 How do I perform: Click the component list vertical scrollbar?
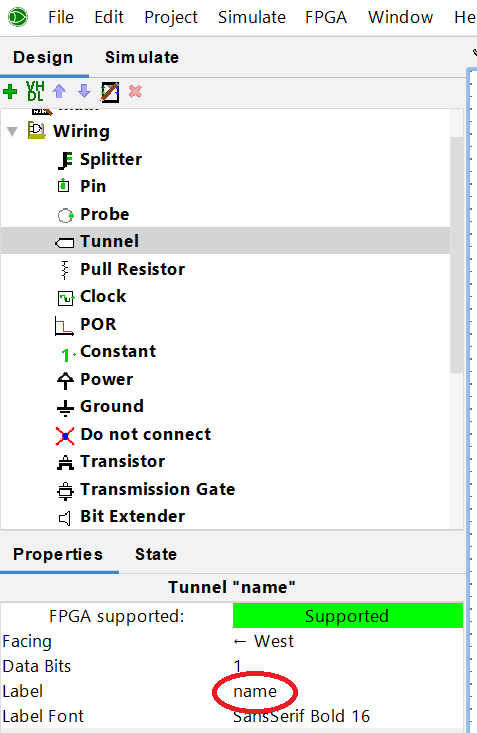click(x=456, y=255)
